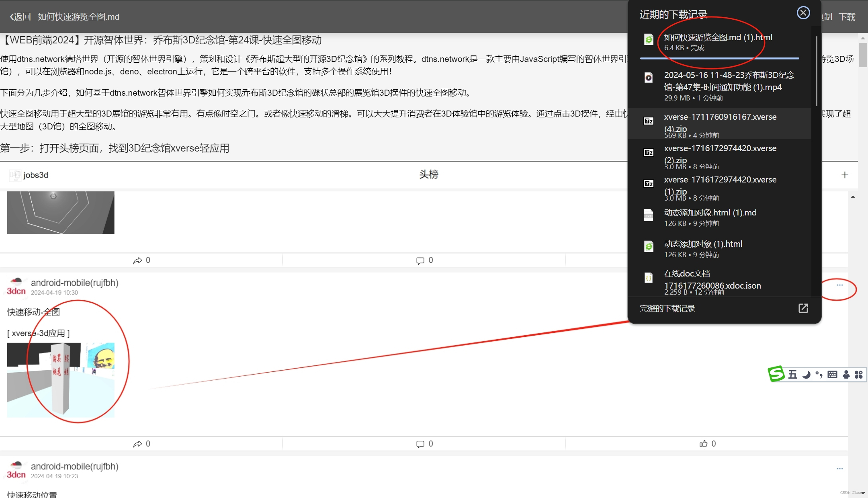Image resolution: width=868 pixels, height=498 pixels.
Task: Click the Sogou input method logo
Action: [776, 374]
